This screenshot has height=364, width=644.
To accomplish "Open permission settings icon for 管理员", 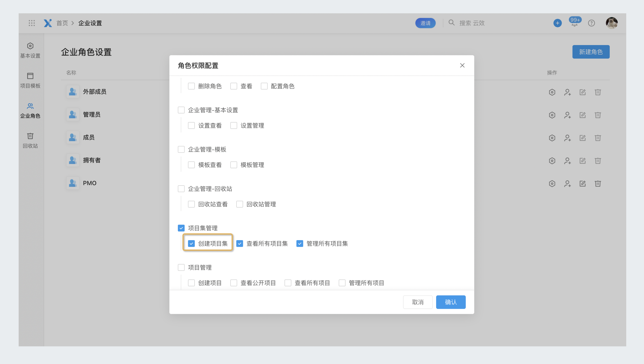I will point(552,115).
